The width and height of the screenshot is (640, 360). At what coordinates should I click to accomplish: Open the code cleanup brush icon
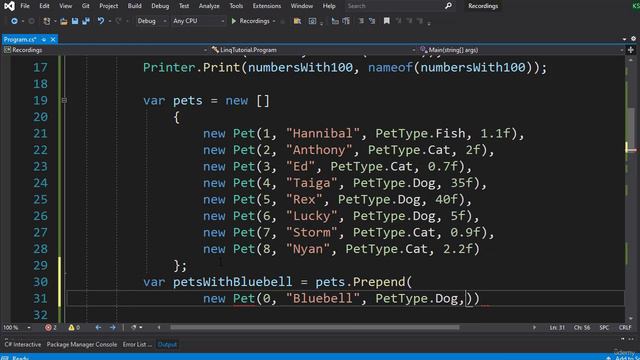pos(133,327)
